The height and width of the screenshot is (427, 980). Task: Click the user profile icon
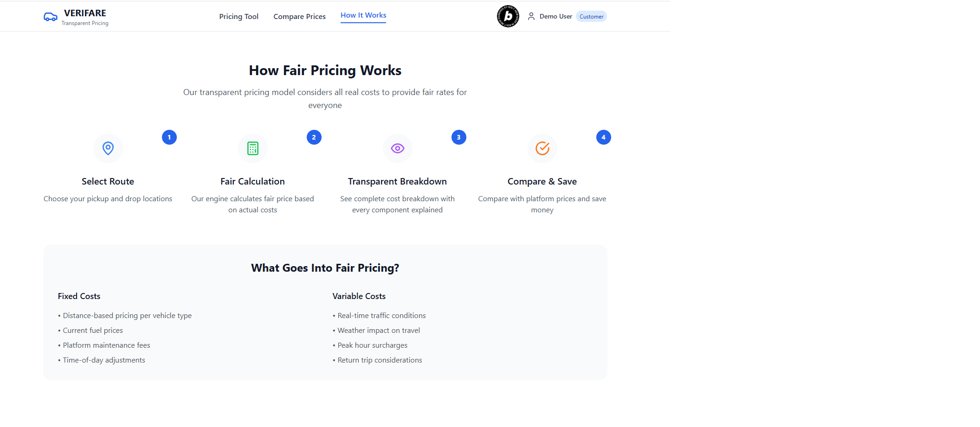(531, 16)
